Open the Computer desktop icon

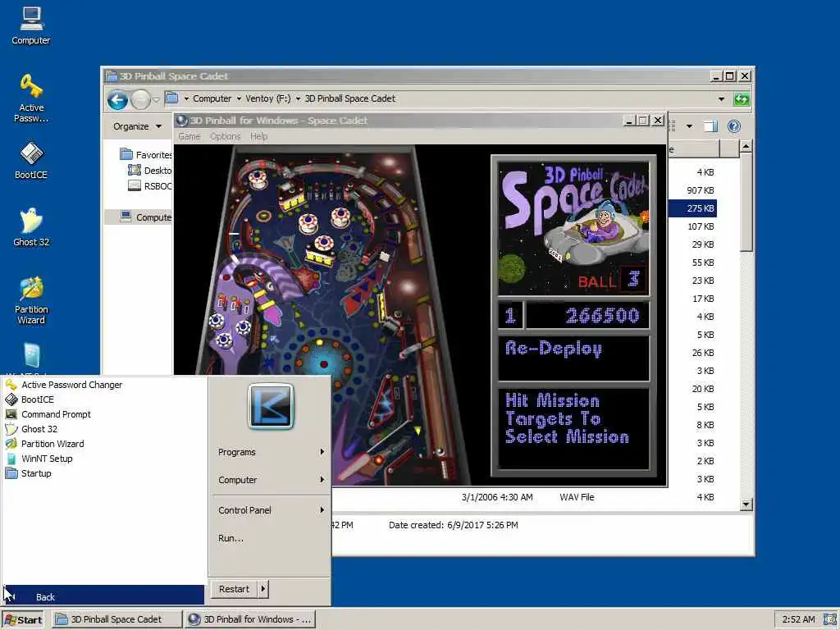point(31,25)
